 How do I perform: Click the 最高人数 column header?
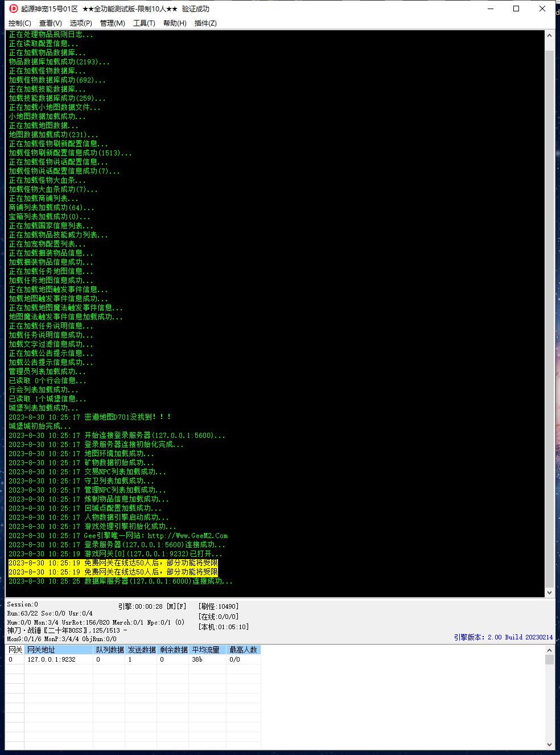coord(244,650)
